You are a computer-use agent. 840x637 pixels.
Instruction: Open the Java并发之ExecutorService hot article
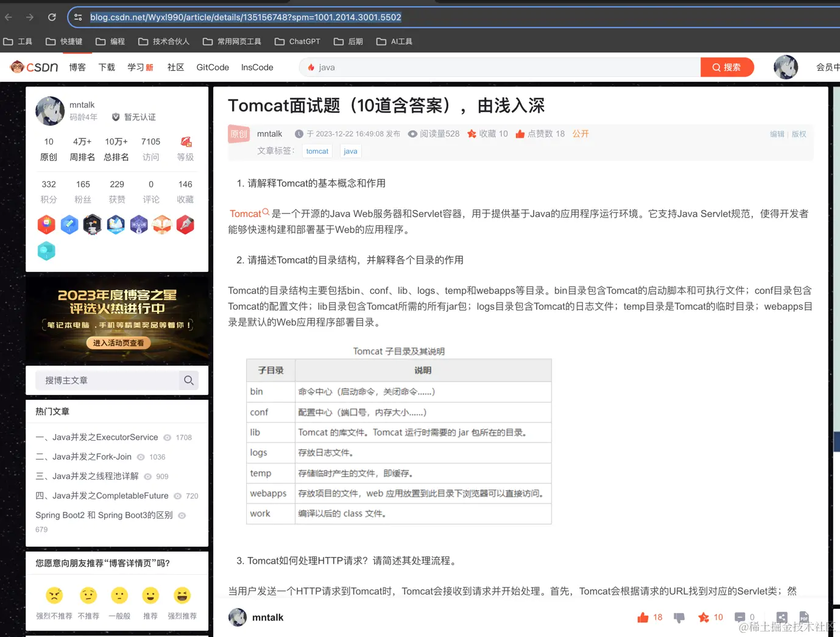[97, 437]
